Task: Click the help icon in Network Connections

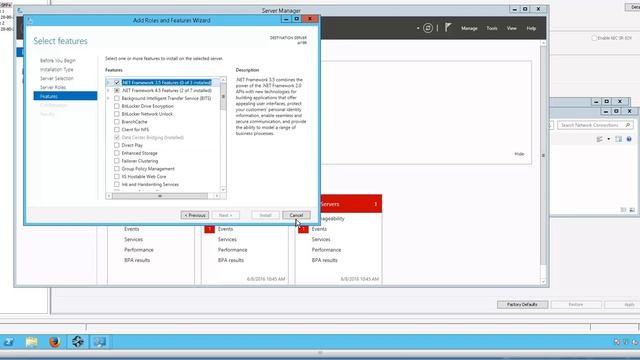Action: pos(629,139)
